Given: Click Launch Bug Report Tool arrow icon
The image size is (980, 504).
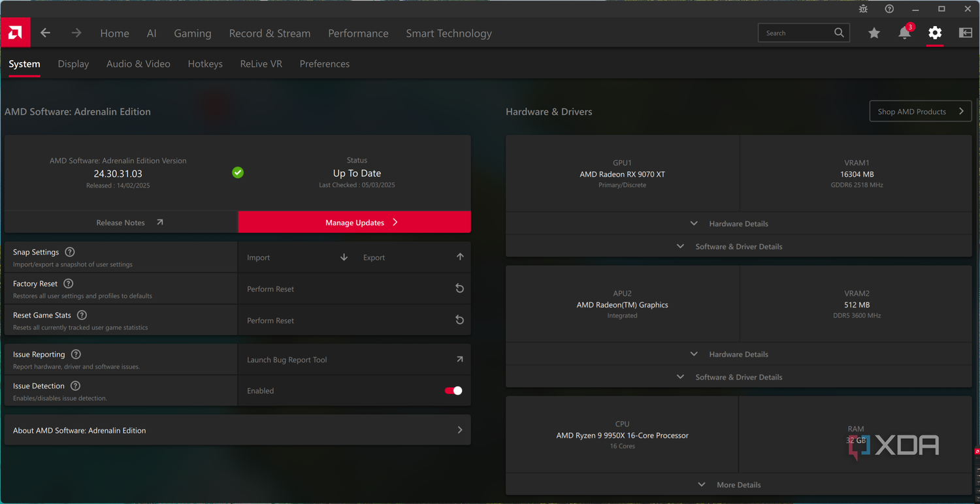Looking at the screenshot, I should (x=460, y=359).
